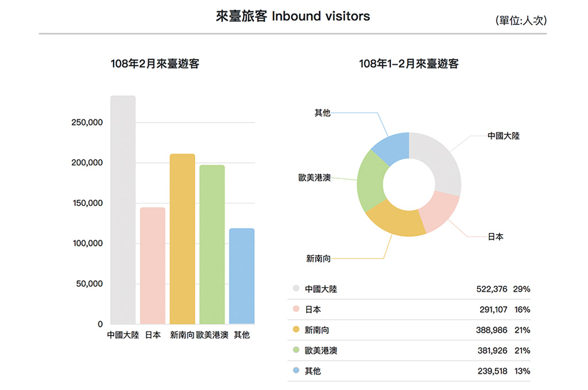Toggle 歐美港澳 legend green dot
This screenshot has width=588, height=390.
tap(296, 350)
